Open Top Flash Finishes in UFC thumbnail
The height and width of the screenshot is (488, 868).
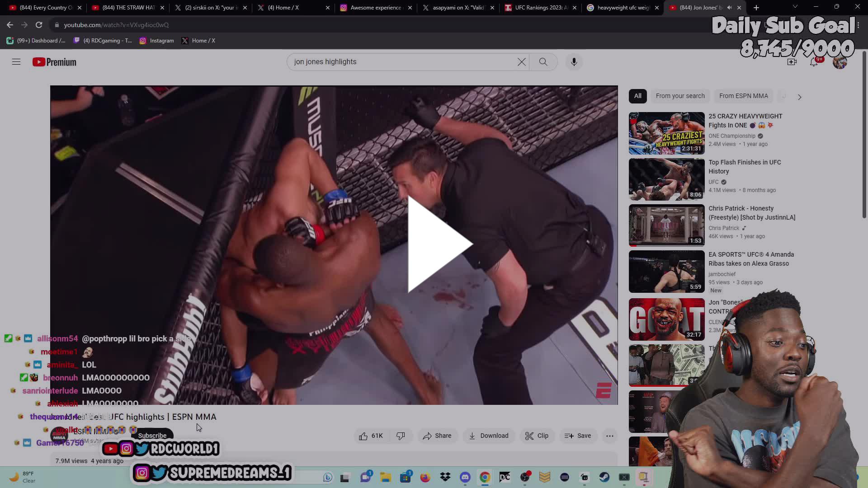tap(666, 179)
